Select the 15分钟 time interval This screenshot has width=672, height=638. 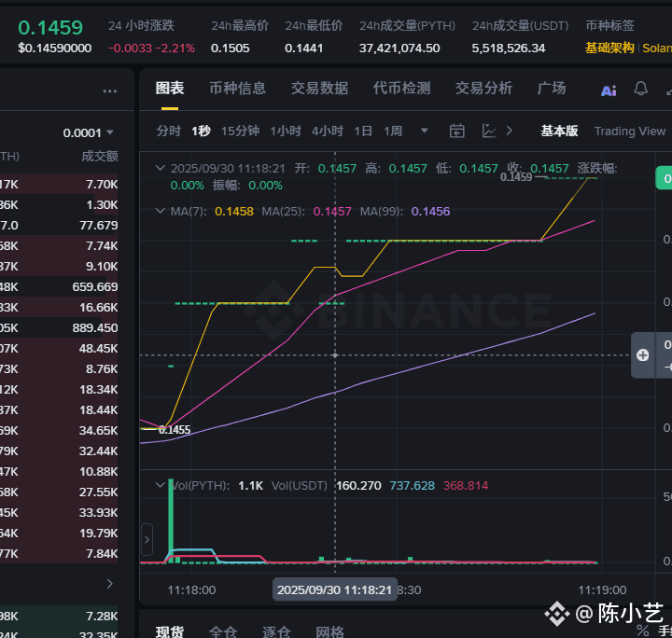click(x=240, y=132)
